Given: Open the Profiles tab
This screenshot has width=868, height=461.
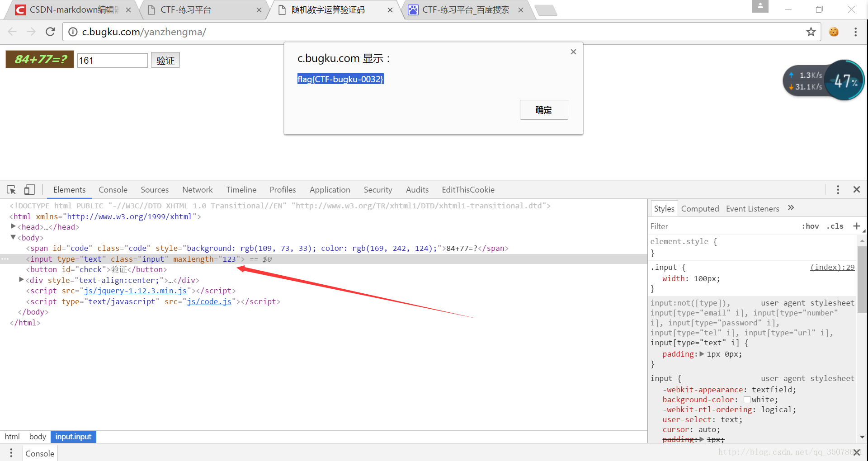Looking at the screenshot, I should pyautogui.click(x=283, y=190).
